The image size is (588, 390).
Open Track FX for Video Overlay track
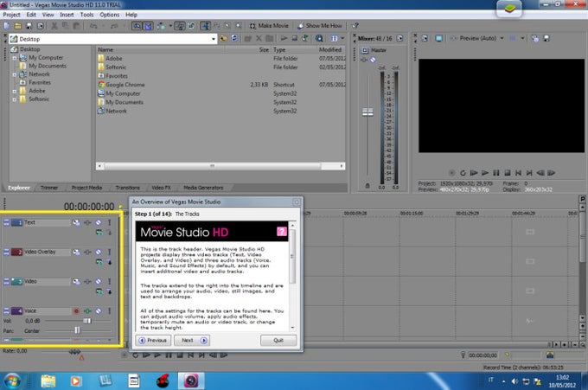pyautogui.click(x=87, y=252)
